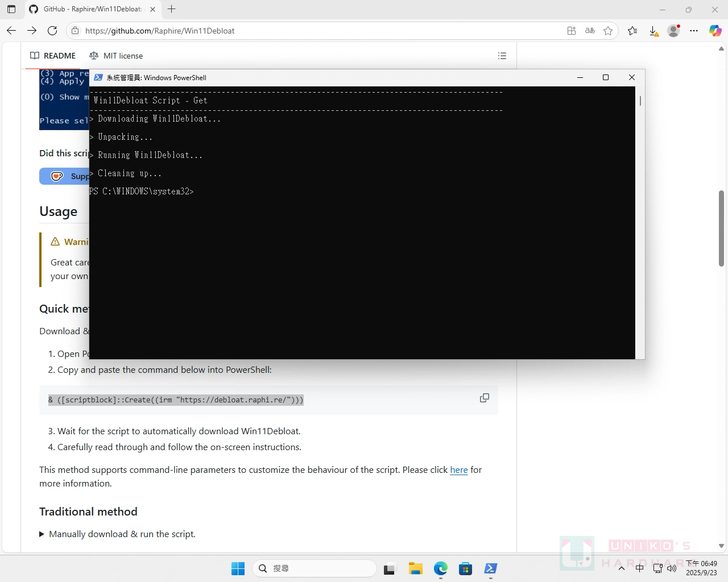Switch to the MIT license tab
The image size is (728, 582).
pyautogui.click(x=116, y=56)
